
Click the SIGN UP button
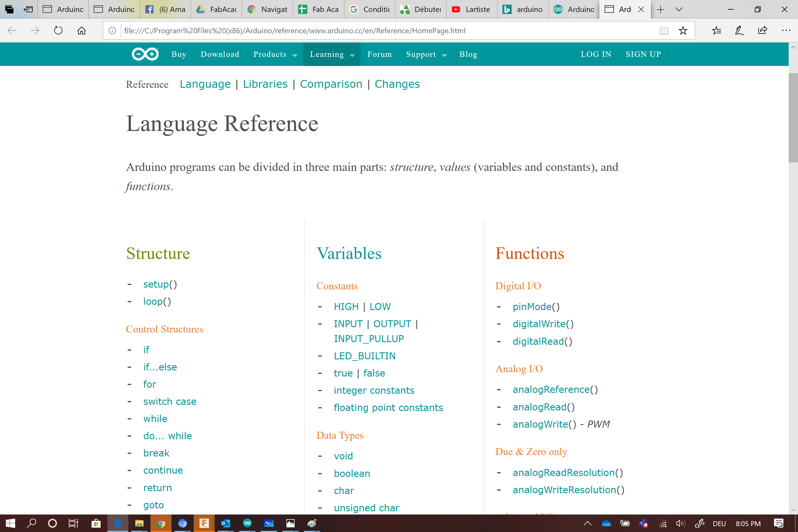tap(643, 54)
